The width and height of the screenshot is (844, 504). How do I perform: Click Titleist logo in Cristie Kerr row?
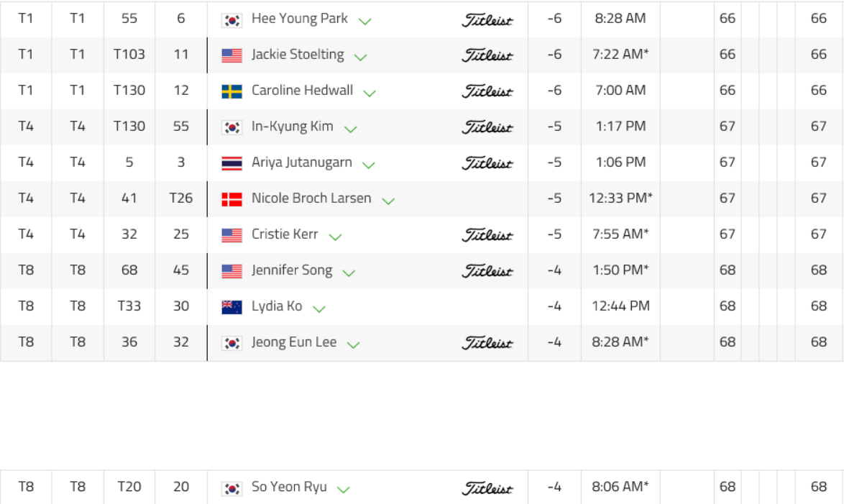coord(487,235)
